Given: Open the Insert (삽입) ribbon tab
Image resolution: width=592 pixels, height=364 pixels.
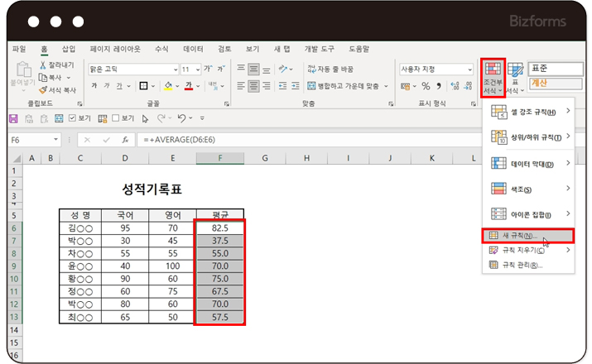Looking at the screenshot, I should tap(68, 49).
